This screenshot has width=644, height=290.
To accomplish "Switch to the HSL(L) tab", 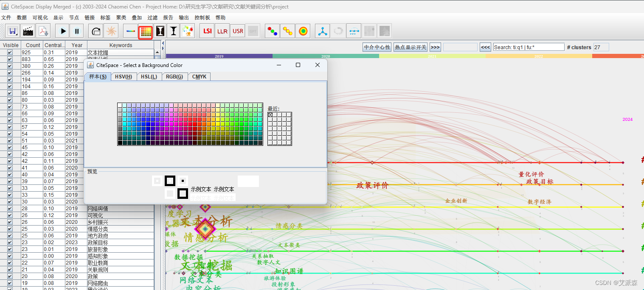I will [x=149, y=77].
